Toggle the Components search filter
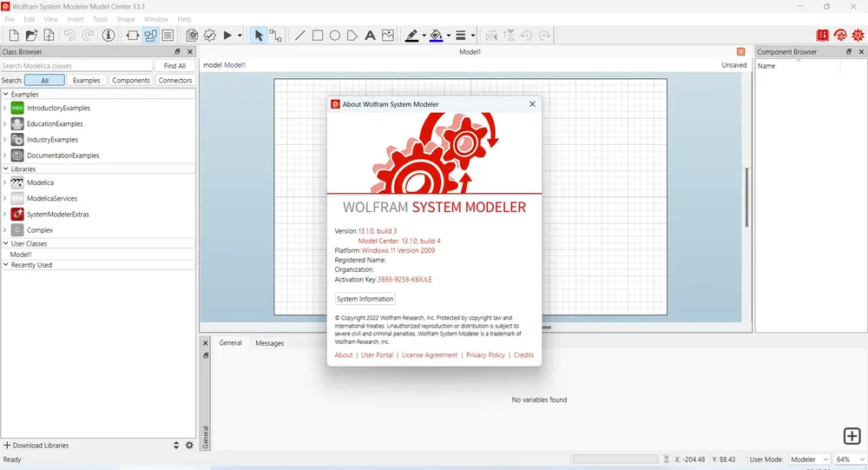868x470 pixels. point(131,81)
